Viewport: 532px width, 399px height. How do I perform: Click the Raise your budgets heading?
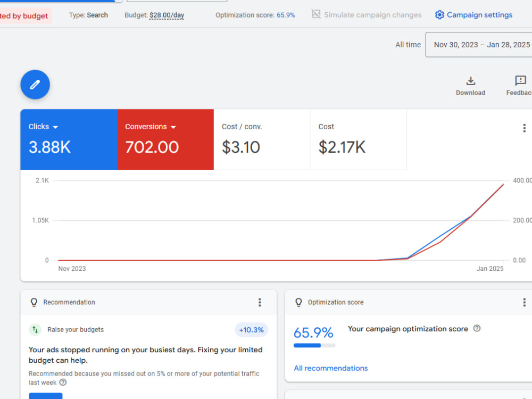76,329
